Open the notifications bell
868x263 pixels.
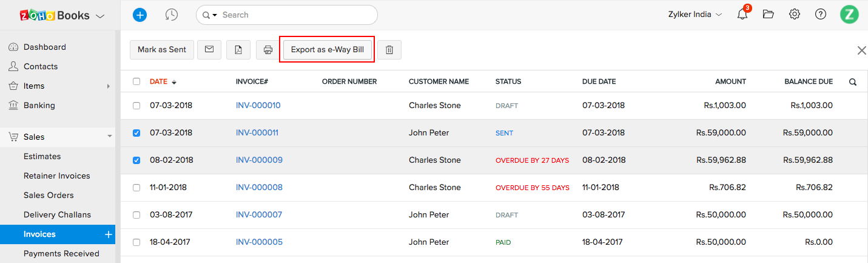[742, 15]
